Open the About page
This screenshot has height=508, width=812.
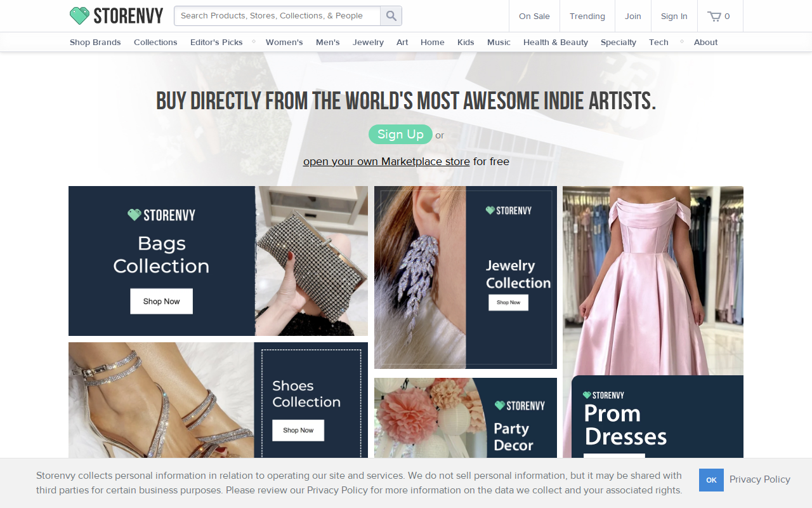pyautogui.click(x=706, y=42)
